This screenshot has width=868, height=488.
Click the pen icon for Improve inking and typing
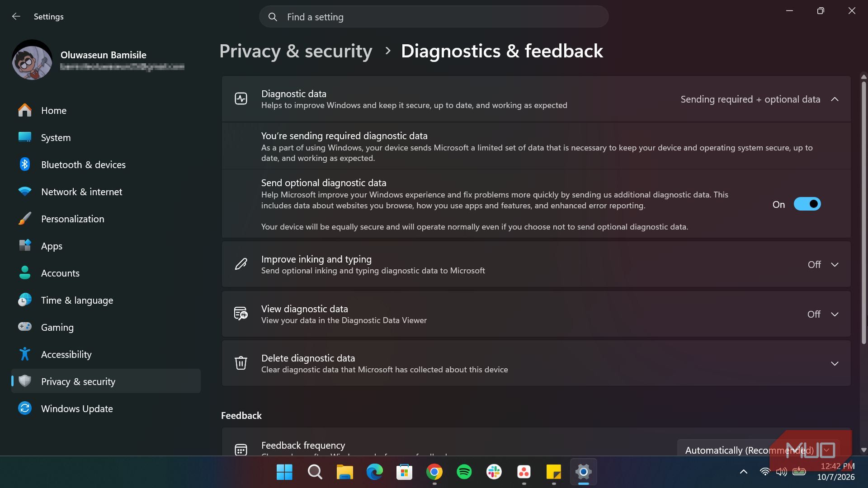point(241,264)
